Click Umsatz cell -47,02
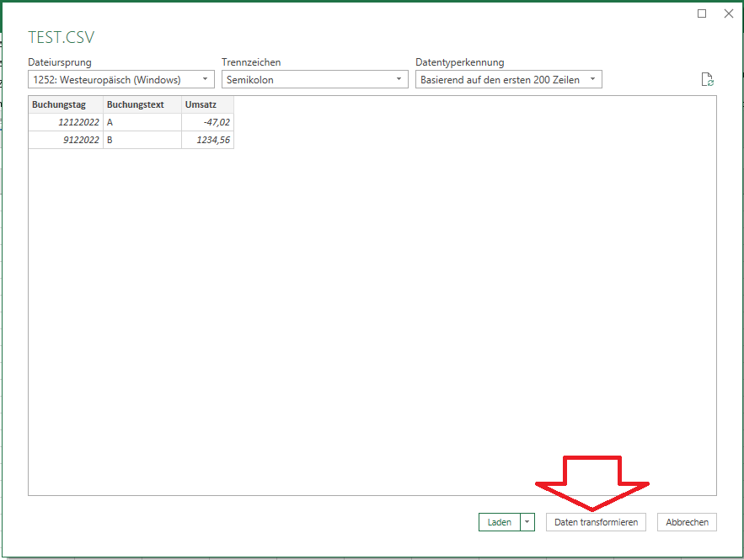Viewport: 744px width, 560px height. click(x=207, y=122)
